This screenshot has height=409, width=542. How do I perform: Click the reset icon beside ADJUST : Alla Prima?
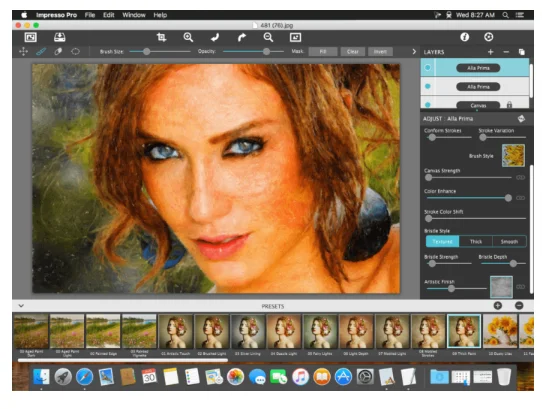[521, 119]
